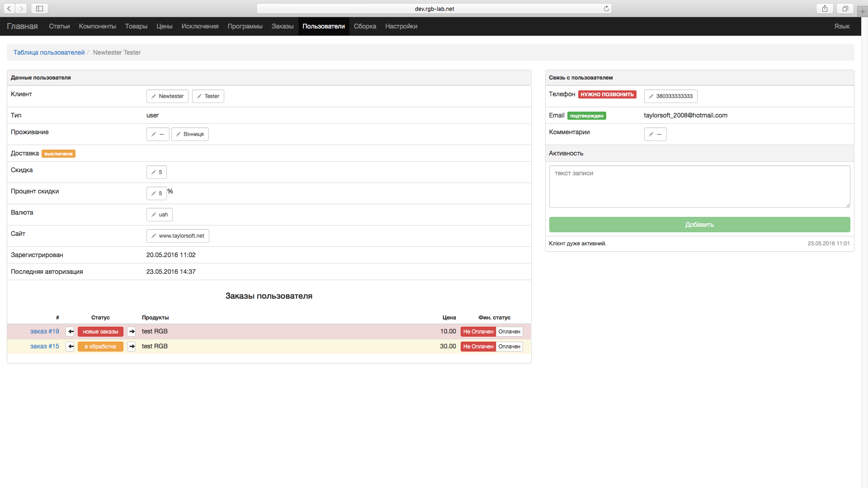Show sidebar with browser sidebar icon
This screenshot has height=488, width=868.
[x=39, y=9]
